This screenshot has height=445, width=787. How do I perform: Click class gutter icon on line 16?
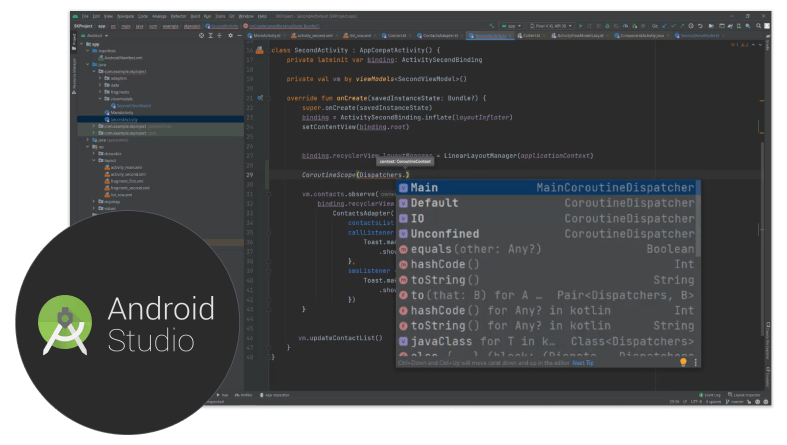259,50
